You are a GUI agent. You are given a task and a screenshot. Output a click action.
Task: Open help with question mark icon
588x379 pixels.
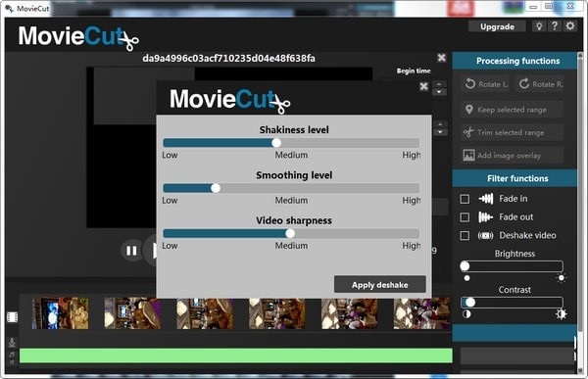point(555,26)
